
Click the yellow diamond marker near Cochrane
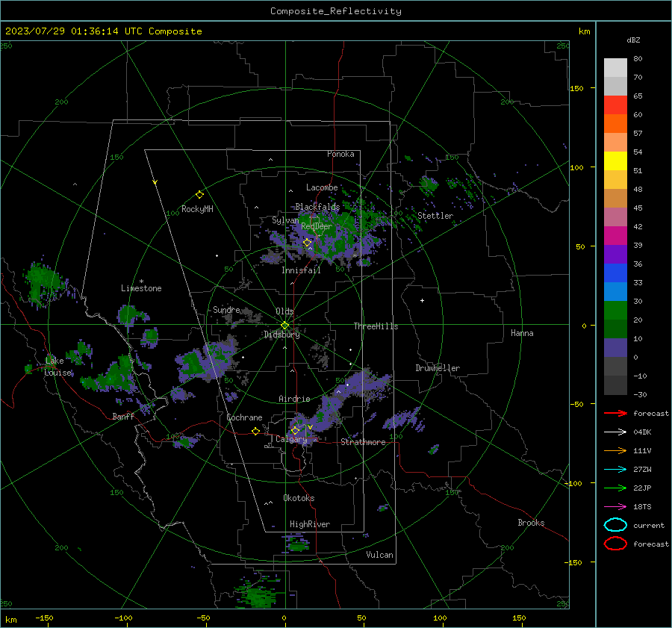[x=255, y=431]
